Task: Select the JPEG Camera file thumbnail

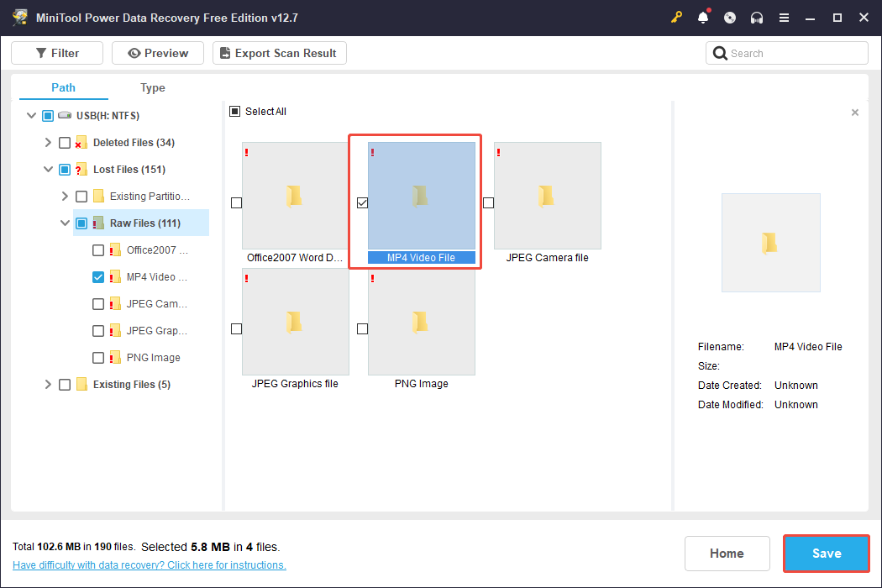Action: 548,195
